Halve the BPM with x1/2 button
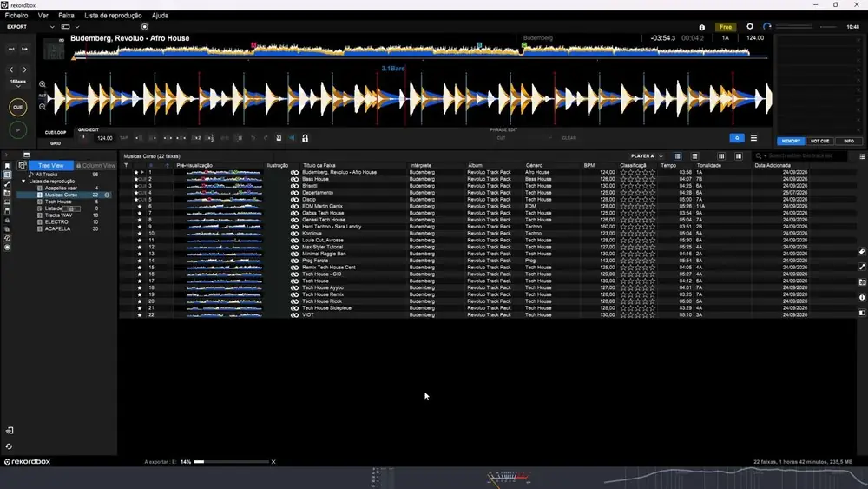Image resolution: width=868 pixels, height=489 pixels. (210, 138)
